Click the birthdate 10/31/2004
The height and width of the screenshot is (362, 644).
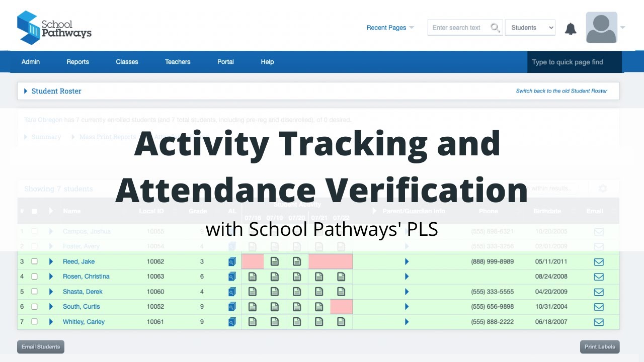point(550,307)
